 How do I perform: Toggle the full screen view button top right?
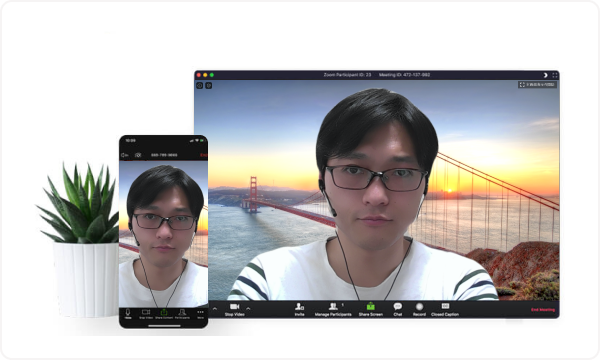click(x=537, y=85)
